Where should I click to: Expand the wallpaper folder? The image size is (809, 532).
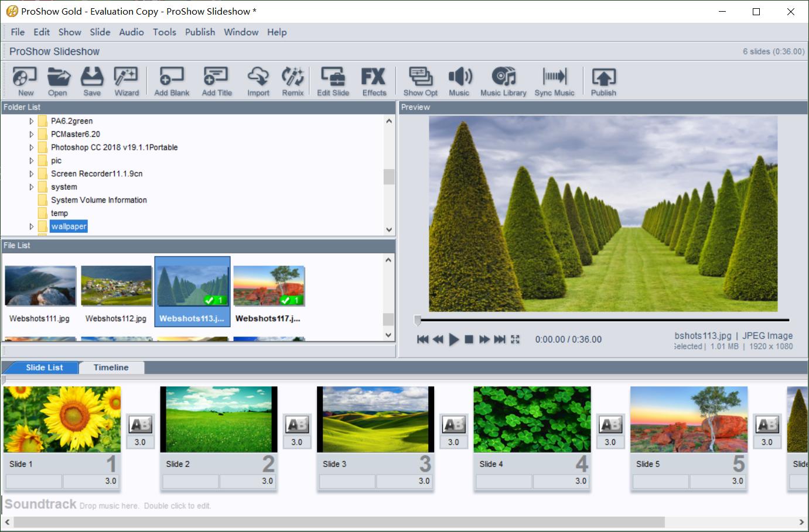[x=32, y=226]
